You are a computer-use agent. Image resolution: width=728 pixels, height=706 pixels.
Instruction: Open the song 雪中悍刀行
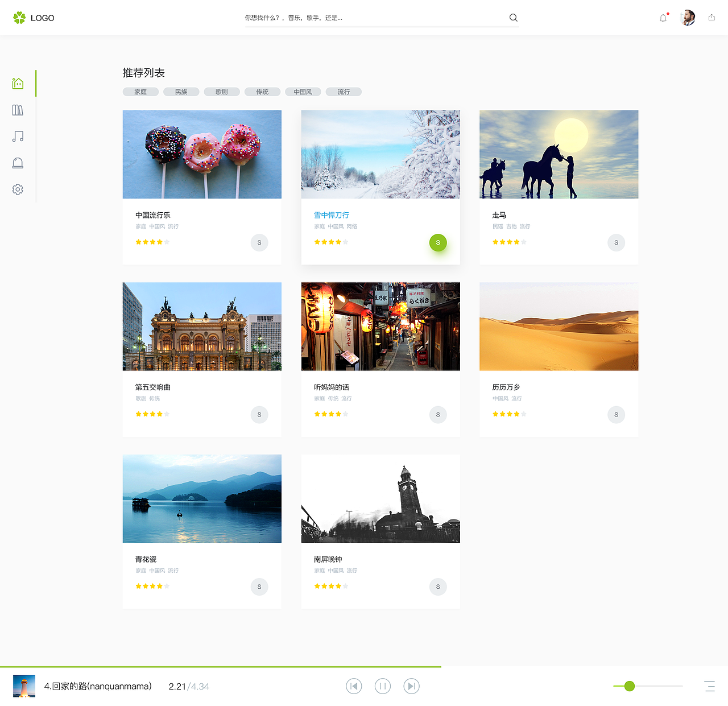pyautogui.click(x=332, y=215)
